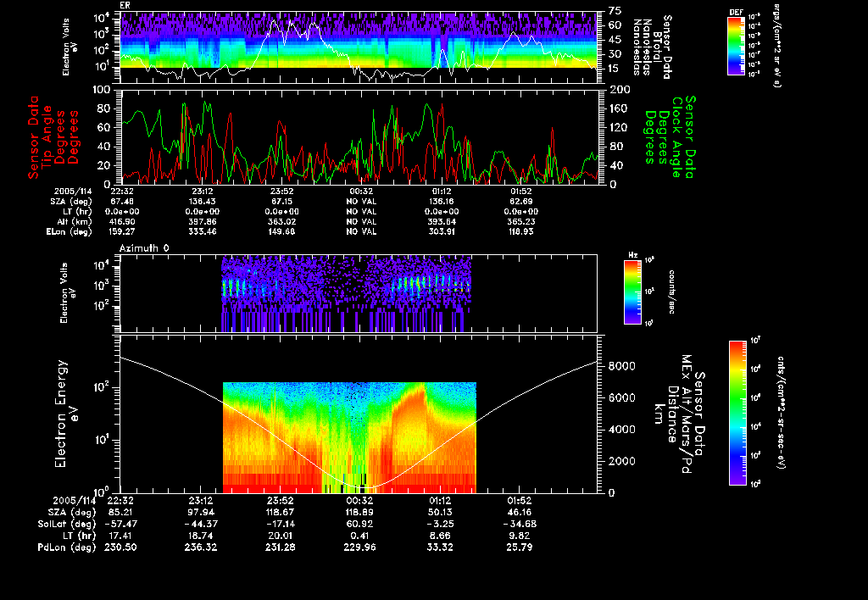Click Alt (km) value 363.02

(x=281, y=221)
